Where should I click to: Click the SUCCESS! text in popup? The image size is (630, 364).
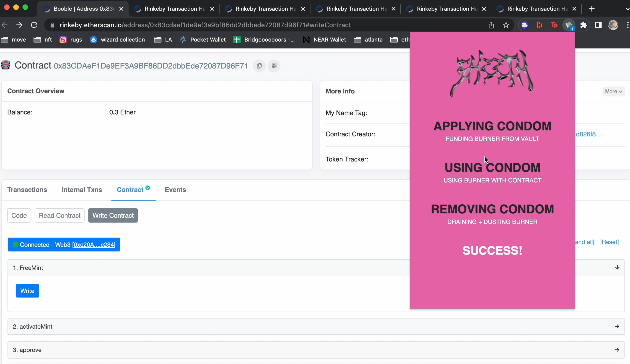point(492,251)
